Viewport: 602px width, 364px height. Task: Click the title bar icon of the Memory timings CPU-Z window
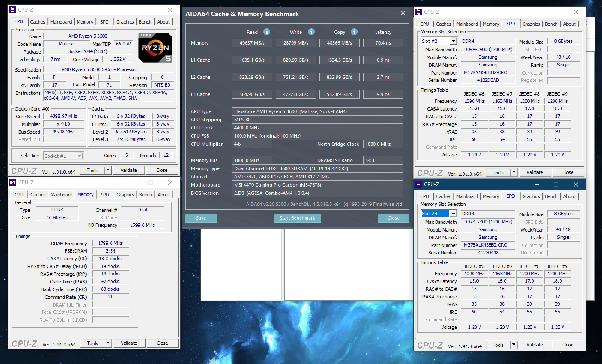point(12,183)
